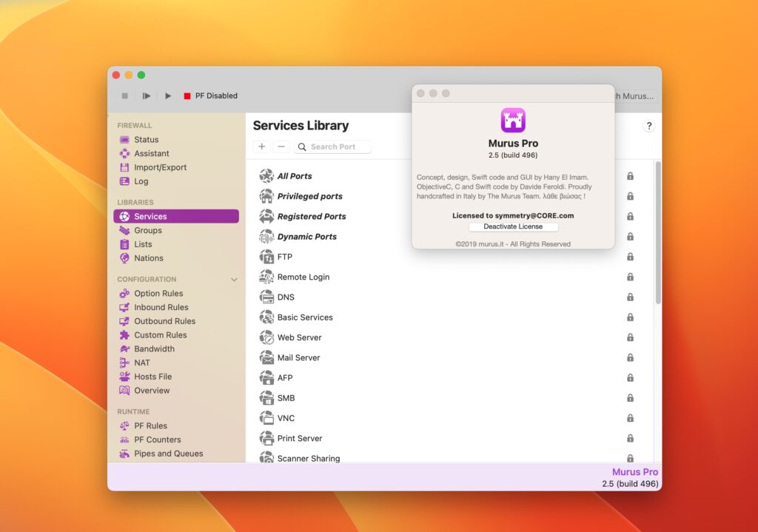Collapse the Configuration section

click(x=235, y=279)
